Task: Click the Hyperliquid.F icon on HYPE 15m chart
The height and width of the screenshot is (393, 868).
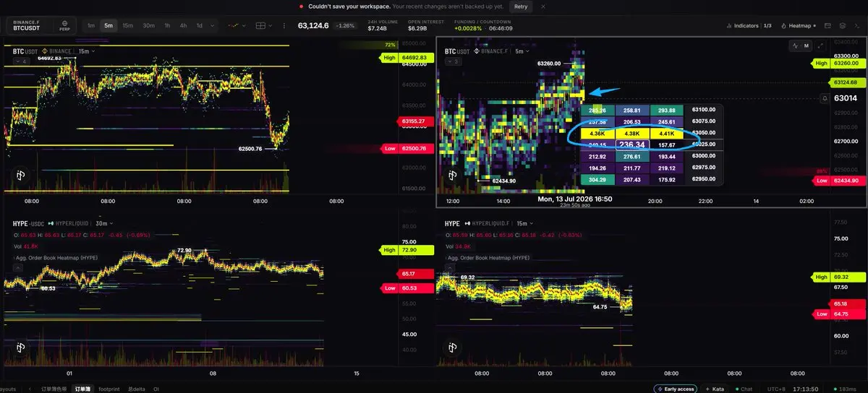Action: click(469, 223)
